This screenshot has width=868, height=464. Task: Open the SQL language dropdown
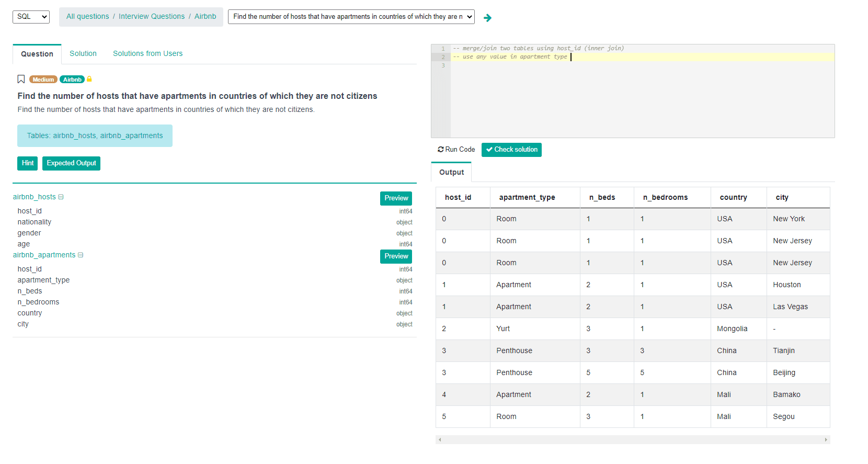[31, 17]
